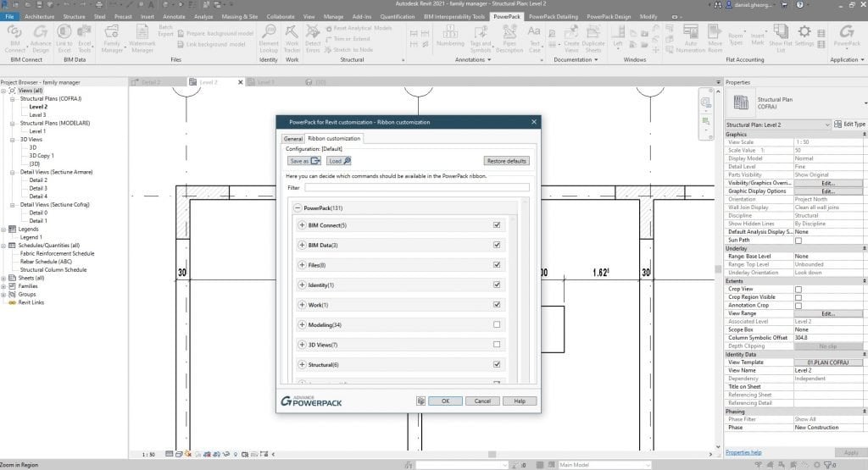Expand the Structural(6) group

click(x=302, y=364)
